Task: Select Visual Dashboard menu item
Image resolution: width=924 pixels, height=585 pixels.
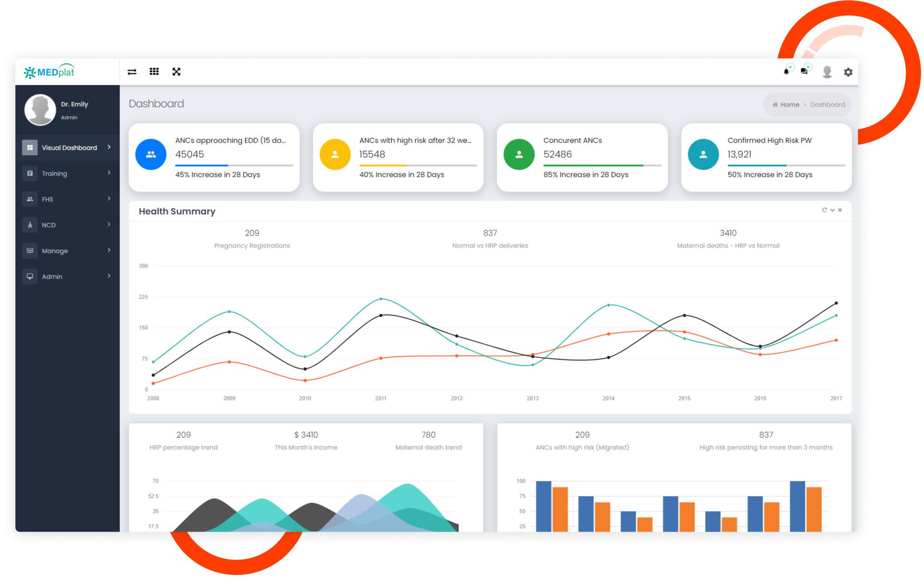Action: pos(69,148)
